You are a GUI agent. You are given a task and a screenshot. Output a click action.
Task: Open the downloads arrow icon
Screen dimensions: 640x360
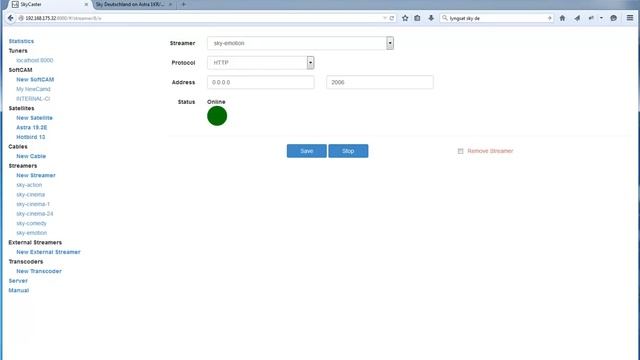(431, 18)
